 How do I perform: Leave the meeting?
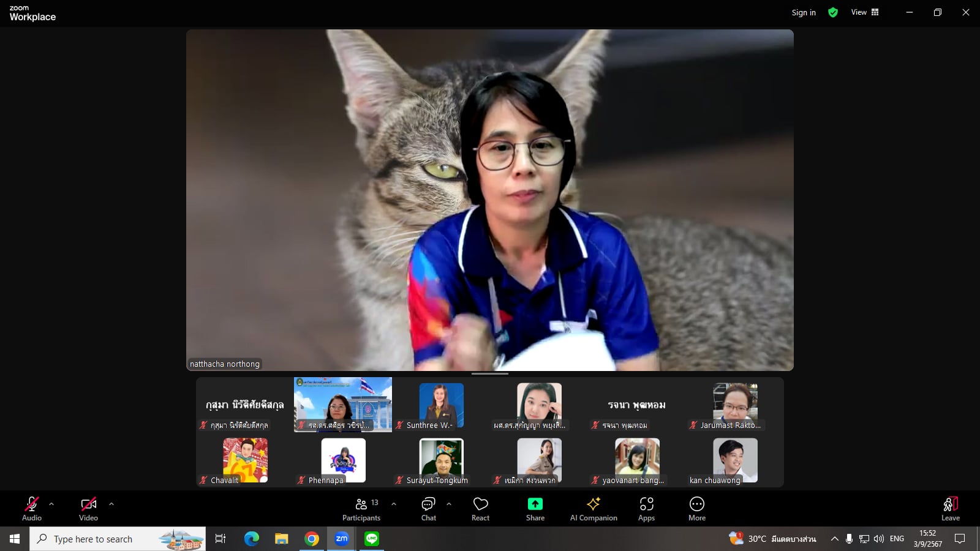pos(950,509)
